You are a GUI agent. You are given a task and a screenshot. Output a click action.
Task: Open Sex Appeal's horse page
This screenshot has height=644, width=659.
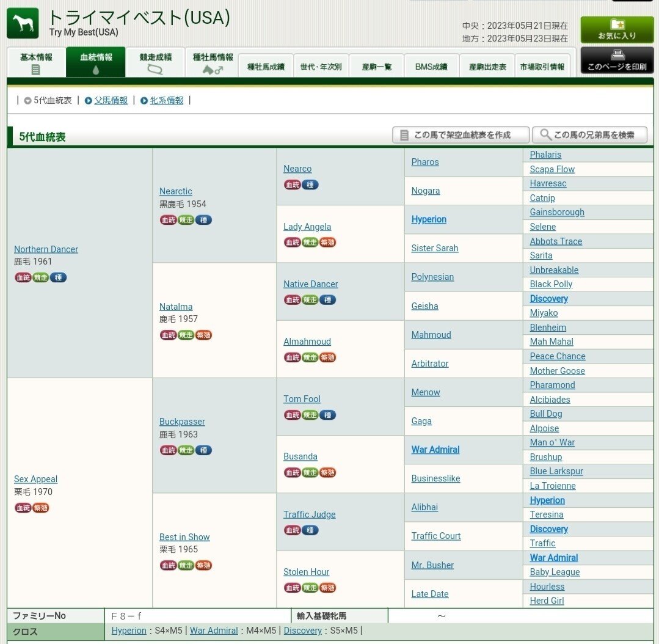pos(35,479)
